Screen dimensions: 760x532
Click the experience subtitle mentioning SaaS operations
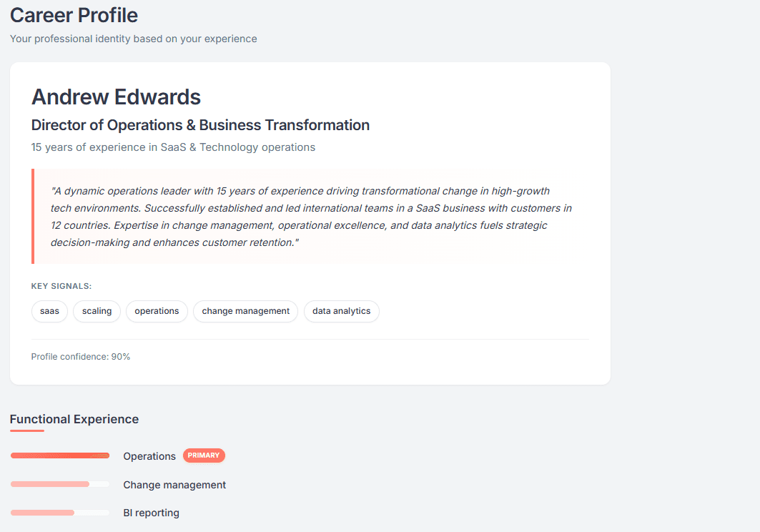[173, 147]
